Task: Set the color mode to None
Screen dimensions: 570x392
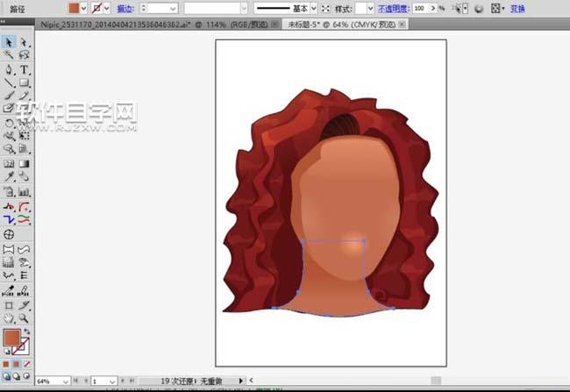Action: click(x=27, y=363)
